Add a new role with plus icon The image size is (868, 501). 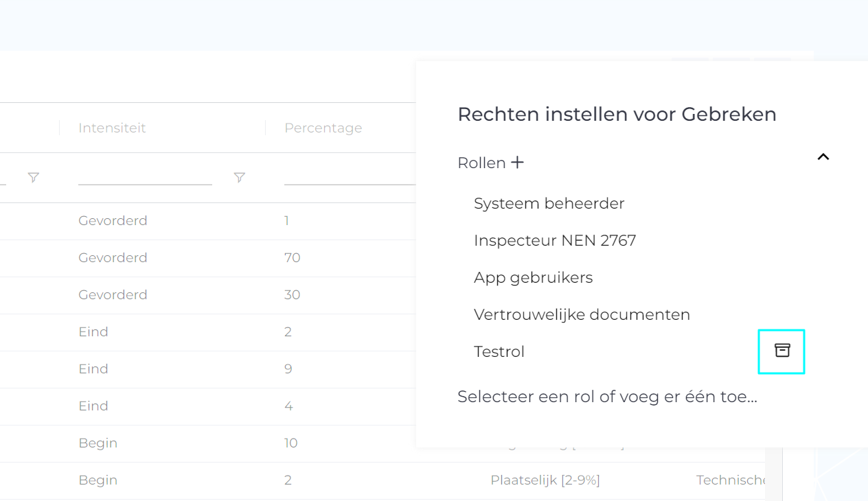coord(517,163)
